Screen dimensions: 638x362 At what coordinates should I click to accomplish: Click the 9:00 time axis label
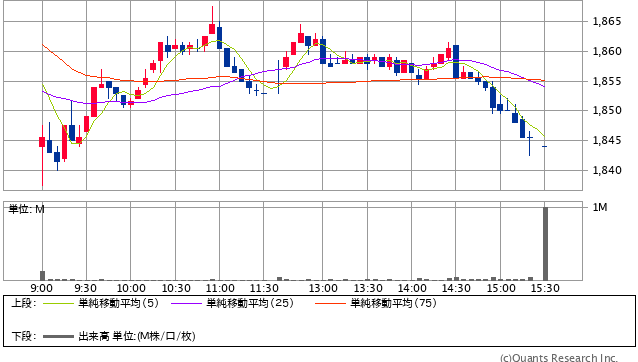tap(42, 288)
